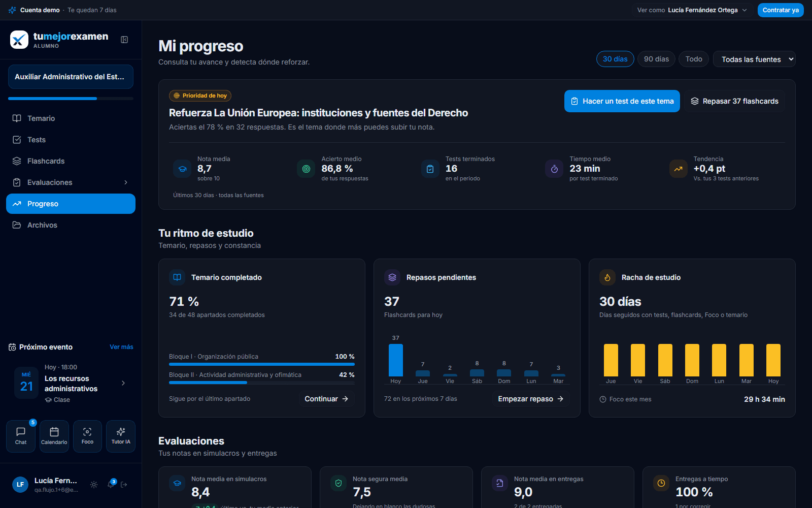The width and height of the screenshot is (812, 508).
Task: Select the Todo period filter
Action: pyautogui.click(x=694, y=59)
